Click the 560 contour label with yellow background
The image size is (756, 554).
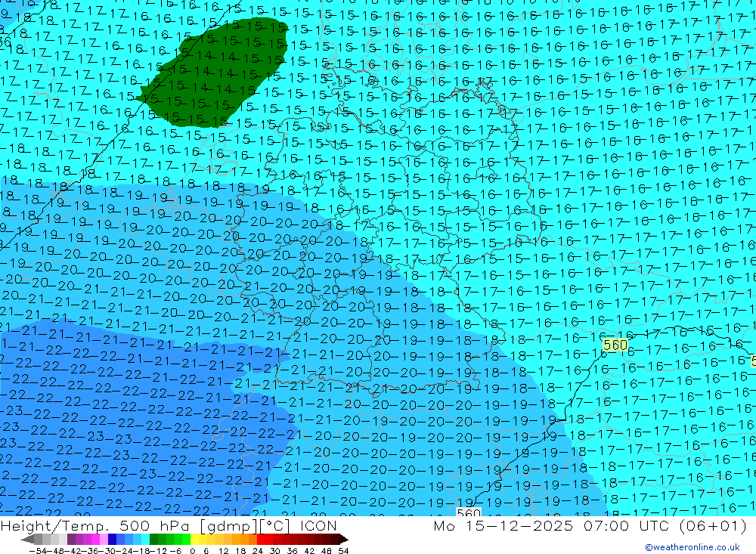tap(615, 345)
